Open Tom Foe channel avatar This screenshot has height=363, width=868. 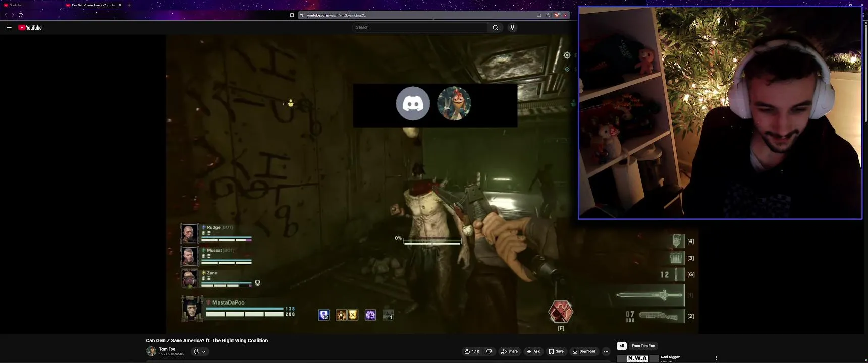(x=151, y=351)
